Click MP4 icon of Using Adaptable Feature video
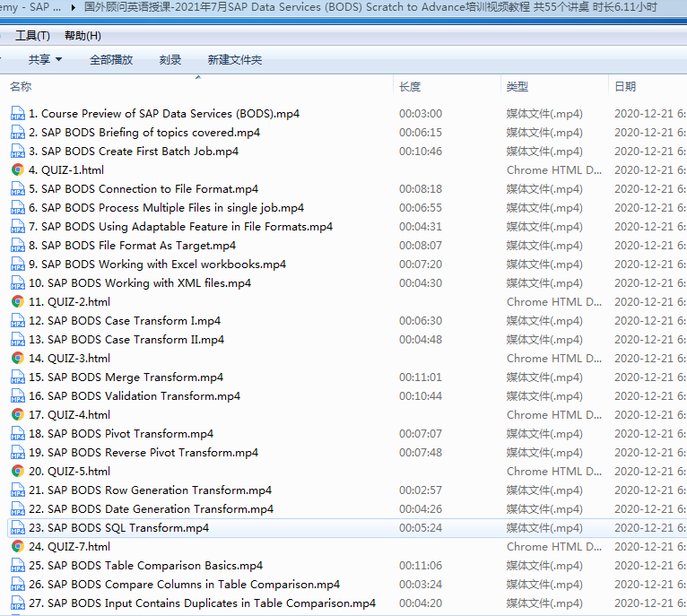Viewport: 687px width, 616px height. point(18,227)
